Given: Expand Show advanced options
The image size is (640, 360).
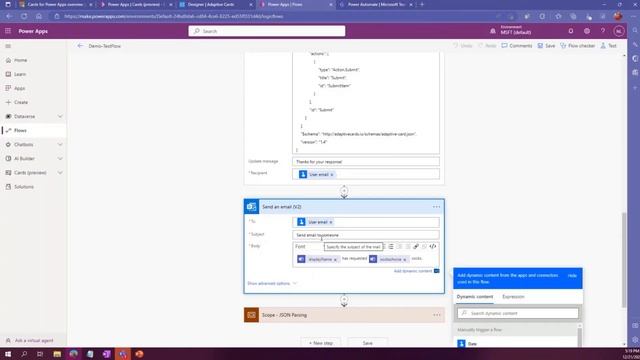Looking at the screenshot, I should tap(272, 283).
